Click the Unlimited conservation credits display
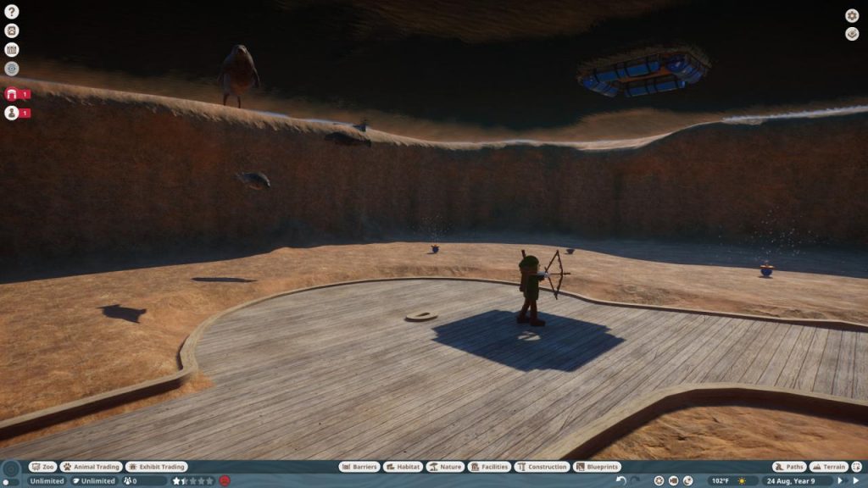 coord(94,481)
